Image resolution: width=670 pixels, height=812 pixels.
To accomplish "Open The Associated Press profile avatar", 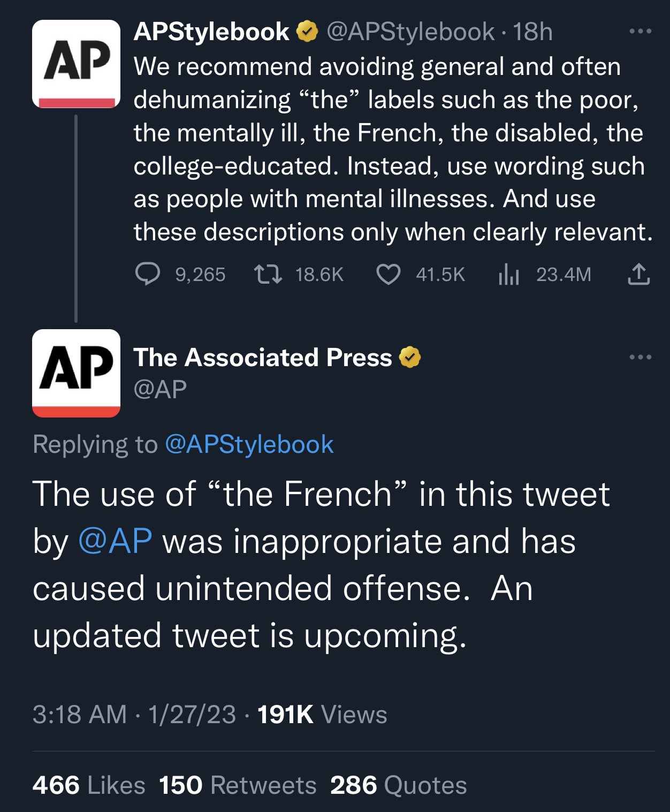I will [x=76, y=373].
